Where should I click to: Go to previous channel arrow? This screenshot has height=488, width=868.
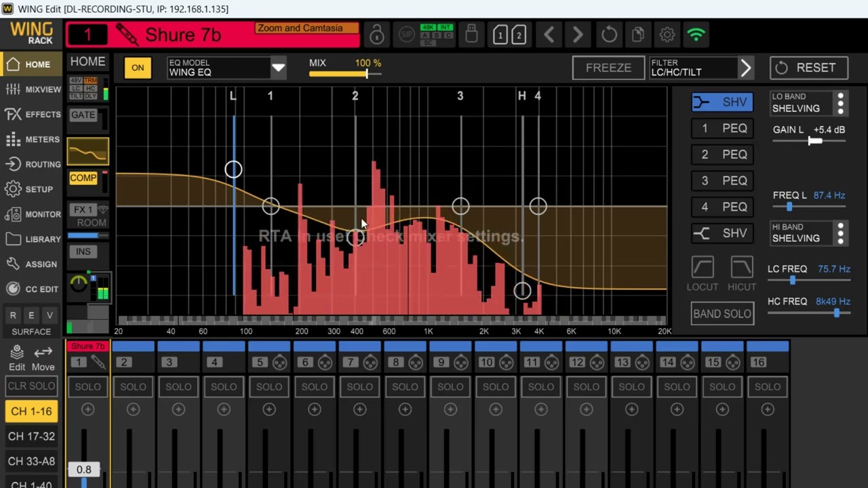click(x=549, y=35)
